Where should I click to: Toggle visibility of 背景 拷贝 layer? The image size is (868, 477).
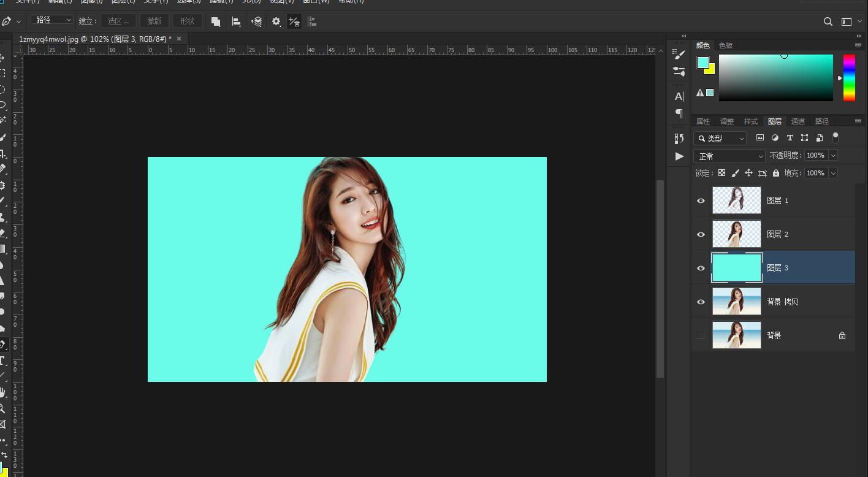[x=701, y=302]
